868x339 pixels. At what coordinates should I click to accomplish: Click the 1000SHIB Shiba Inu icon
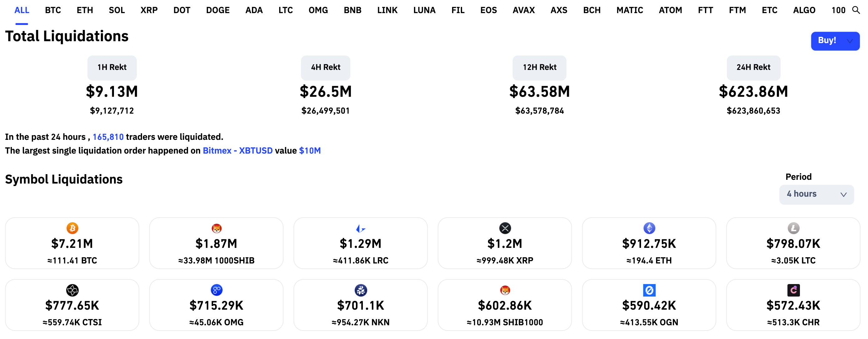216,228
